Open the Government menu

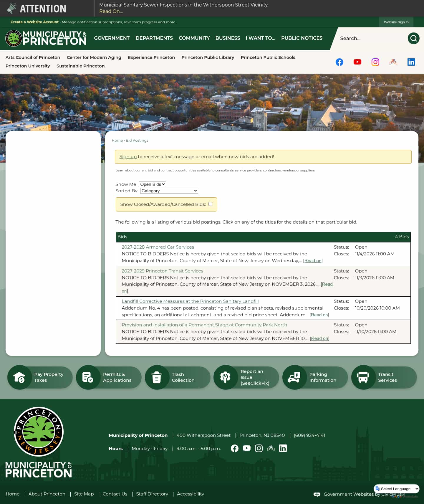pos(112,38)
